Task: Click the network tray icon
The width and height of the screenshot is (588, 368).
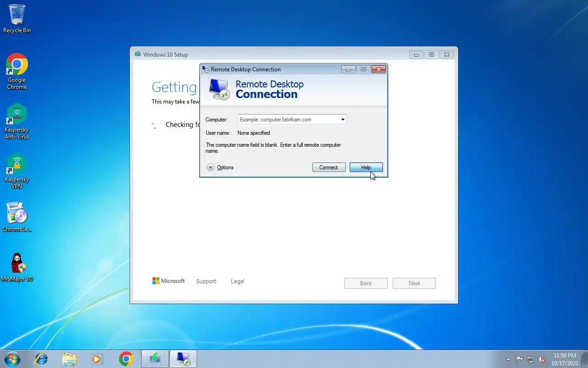Action: point(531,359)
